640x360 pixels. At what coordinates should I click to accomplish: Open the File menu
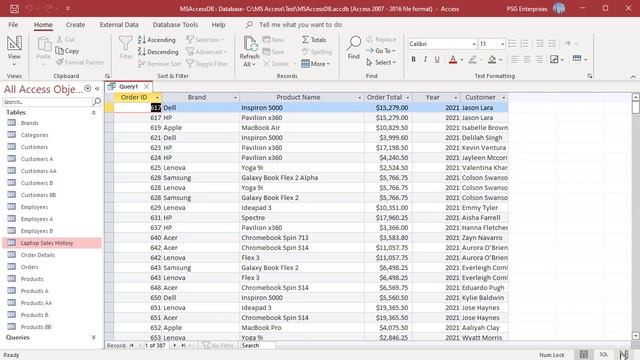point(13,24)
